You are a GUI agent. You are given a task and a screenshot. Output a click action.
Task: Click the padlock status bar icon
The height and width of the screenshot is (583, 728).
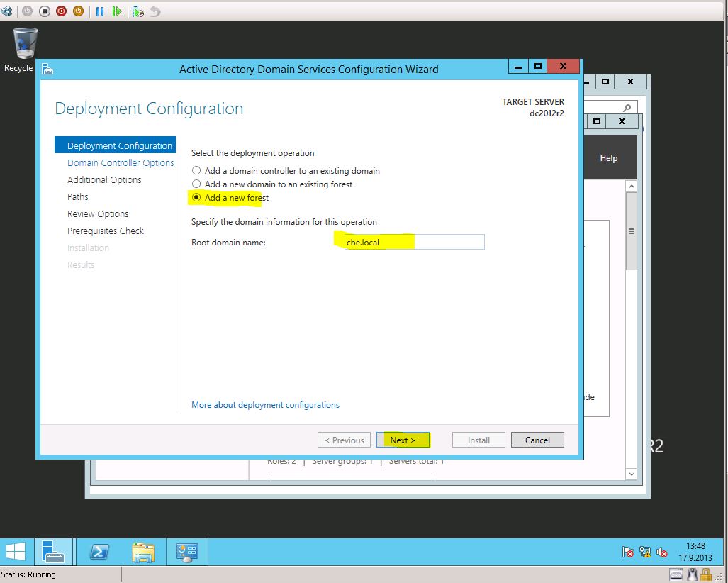(x=706, y=575)
